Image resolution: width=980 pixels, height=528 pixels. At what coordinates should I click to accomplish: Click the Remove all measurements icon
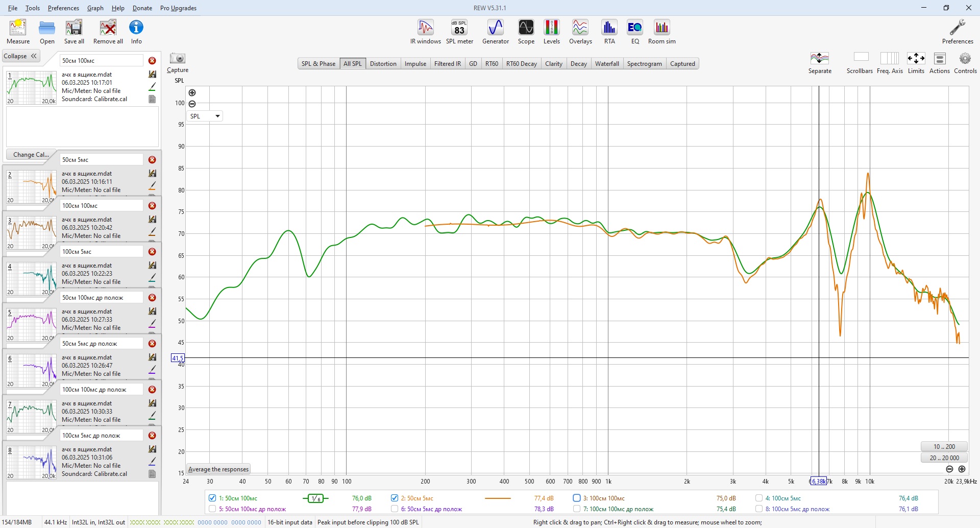108,32
